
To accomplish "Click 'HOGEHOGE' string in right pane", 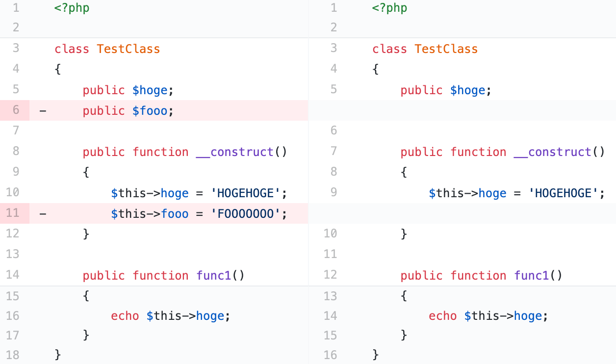I will point(563,193).
